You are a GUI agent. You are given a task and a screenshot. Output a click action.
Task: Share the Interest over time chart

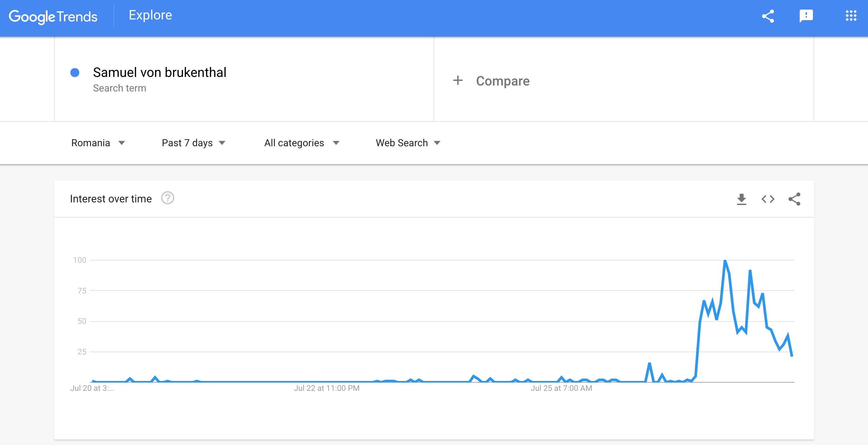click(x=794, y=199)
